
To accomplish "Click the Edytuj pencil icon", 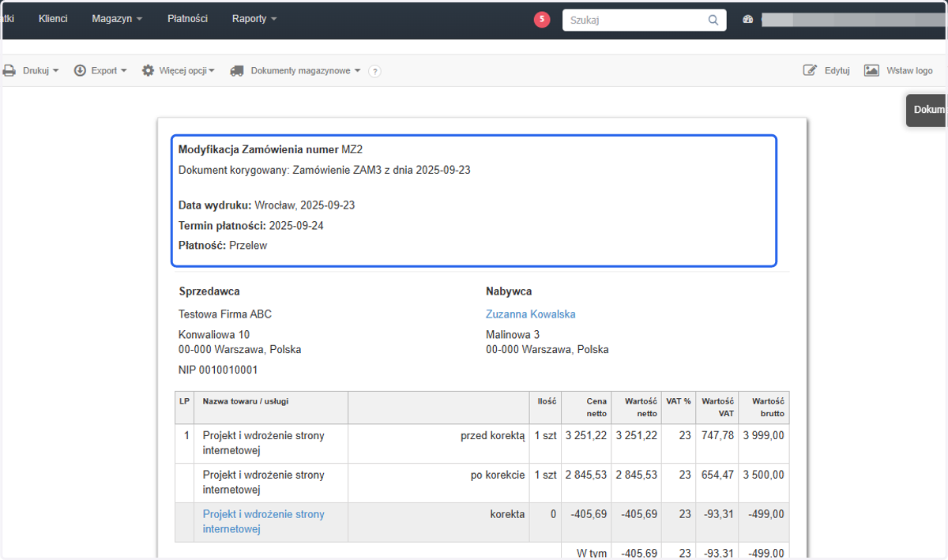I will (810, 70).
